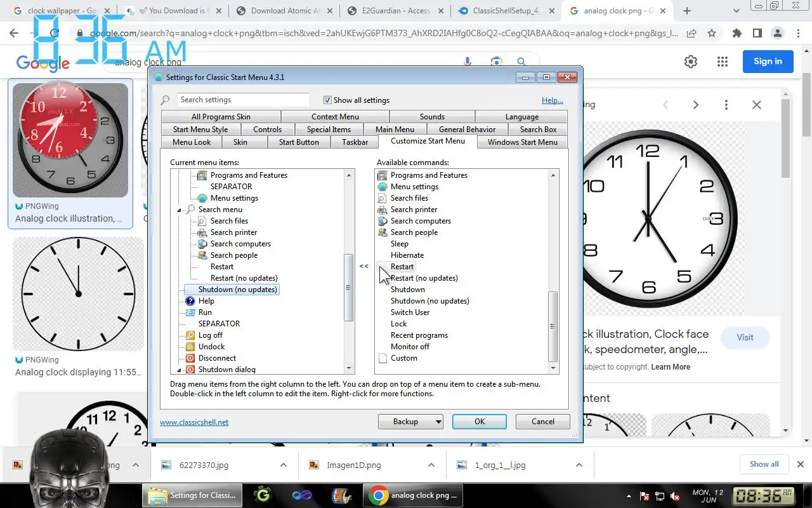Image resolution: width=812 pixels, height=508 pixels.
Task: Open options for 62273370.jpg download
Action: click(x=284, y=465)
